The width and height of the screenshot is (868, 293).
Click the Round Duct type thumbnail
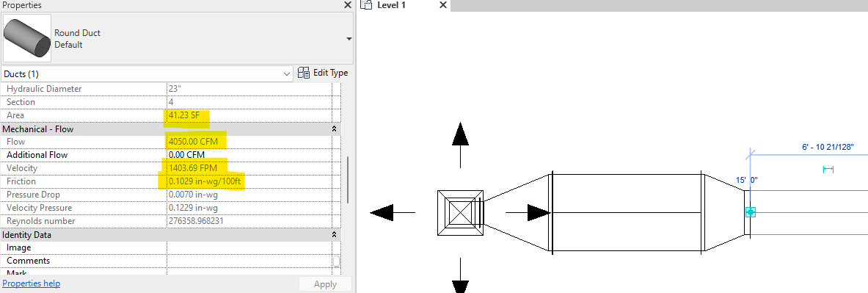[x=27, y=39]
